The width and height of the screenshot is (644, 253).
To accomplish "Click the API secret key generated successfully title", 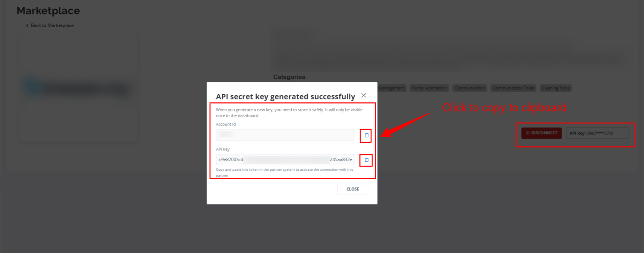I will coord(285,97).
